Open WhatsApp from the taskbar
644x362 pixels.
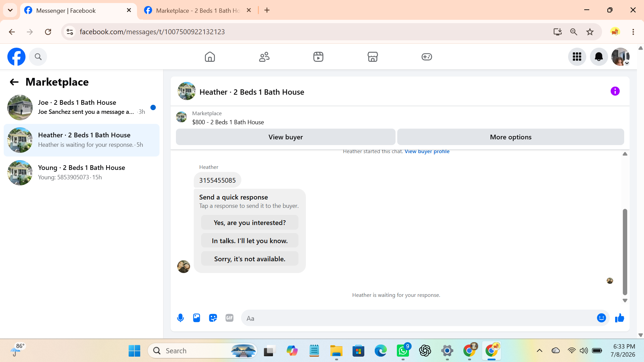(403, 351)
